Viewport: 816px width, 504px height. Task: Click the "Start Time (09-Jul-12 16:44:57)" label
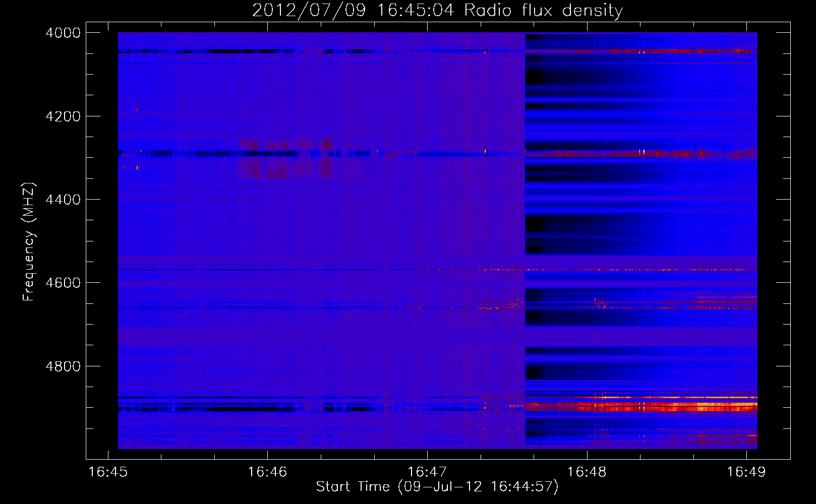click(437, 487)
